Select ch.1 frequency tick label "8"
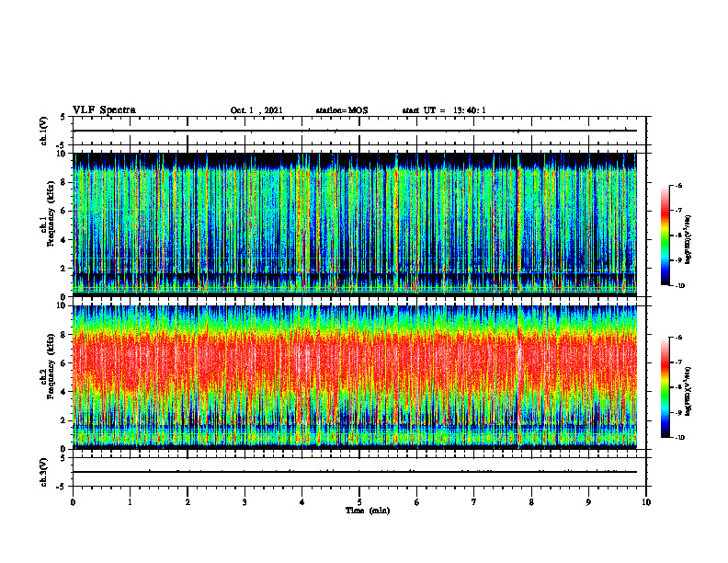This screenshot has height=563, width=728. pos(64,182)
